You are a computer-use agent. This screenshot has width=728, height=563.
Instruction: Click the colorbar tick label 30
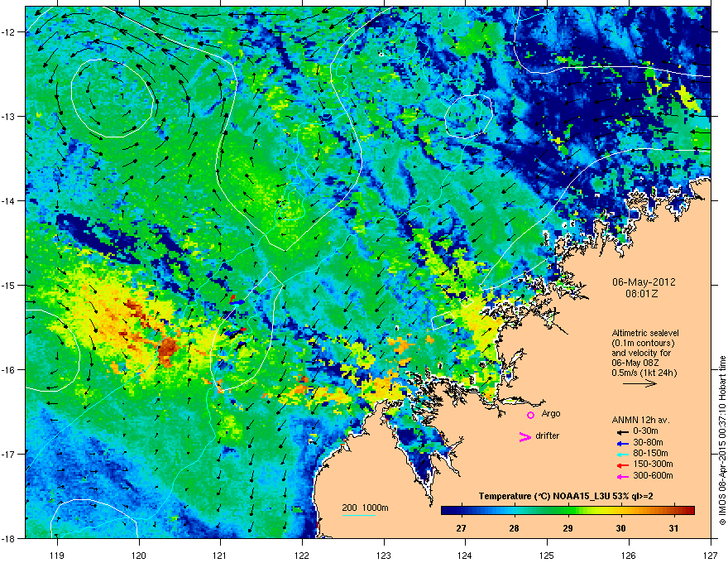click(x=620, y=528)
